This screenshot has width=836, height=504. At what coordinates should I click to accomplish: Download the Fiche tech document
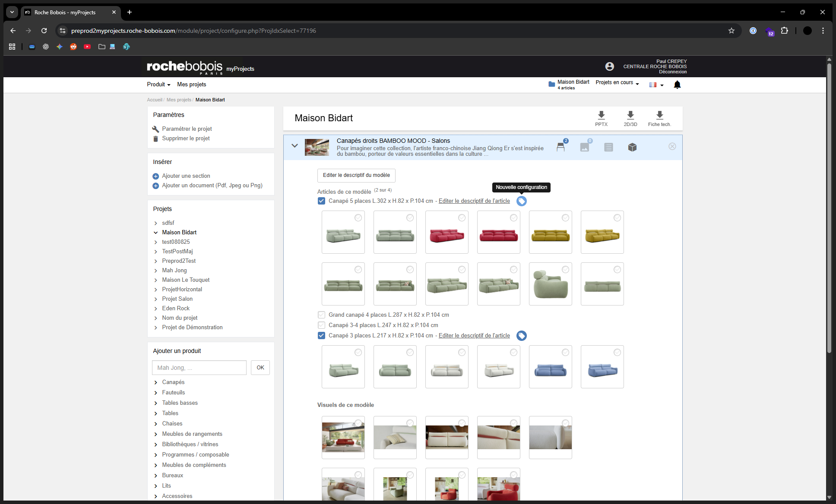click(x=659, y=118)
